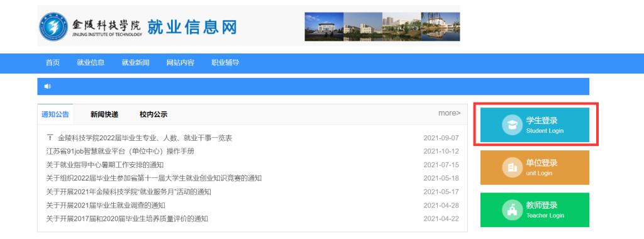Expand the notice list via more>
Image resolution: width=644 pixels, height=239 pixels.
449,113
